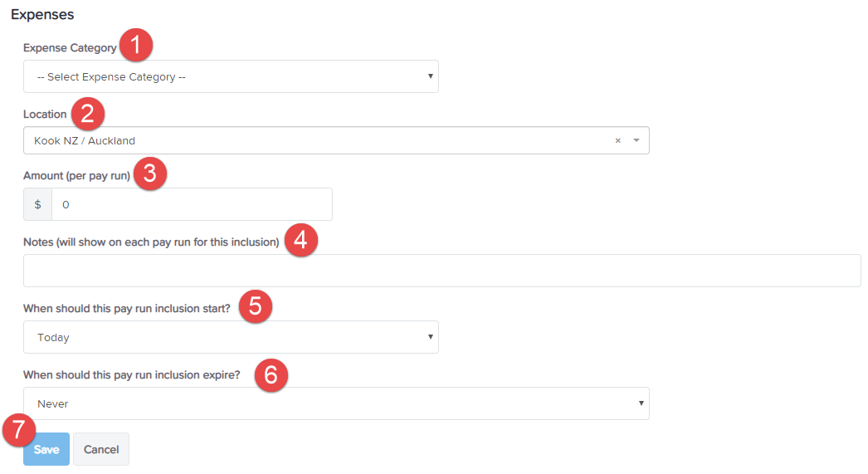Click the Expense Category label
The height and width of the screenshot is (474, 868).
pos(70,47)
